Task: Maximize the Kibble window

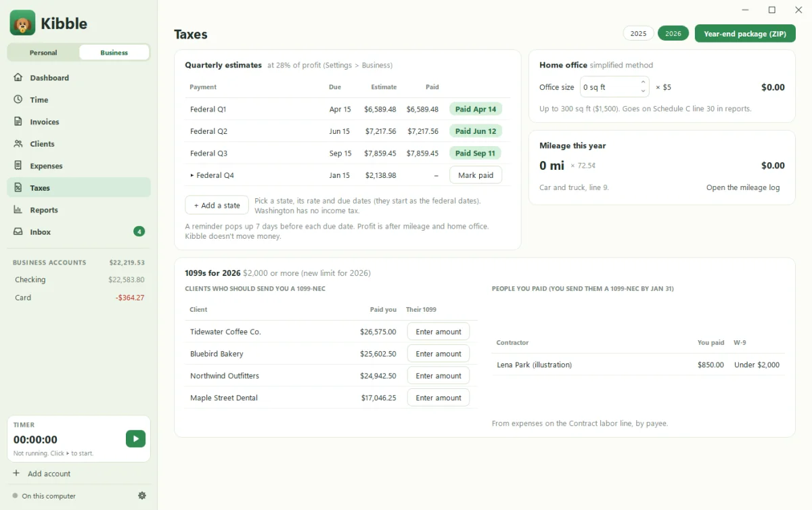Action: [x=771, y=10]
